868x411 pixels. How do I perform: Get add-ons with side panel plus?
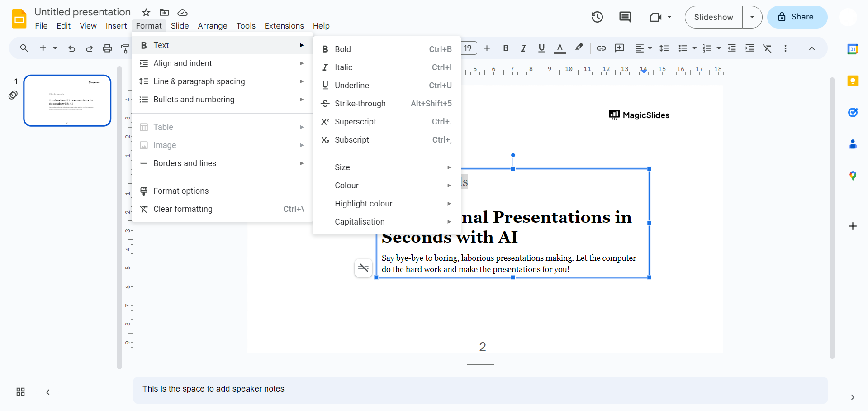click(x=853, y=226)
